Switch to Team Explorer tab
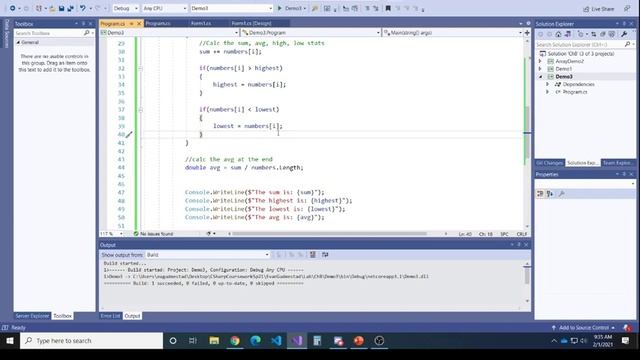This screenshot has width=640, height=360. 617,163
